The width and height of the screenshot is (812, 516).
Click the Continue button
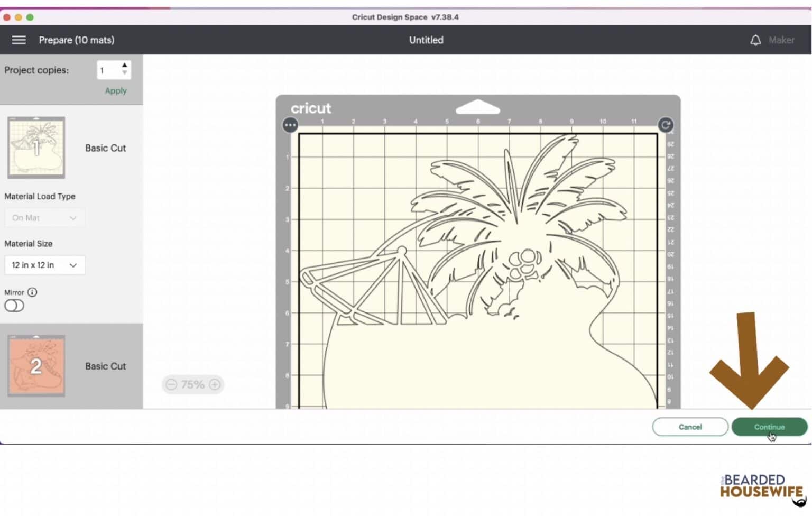769,427
